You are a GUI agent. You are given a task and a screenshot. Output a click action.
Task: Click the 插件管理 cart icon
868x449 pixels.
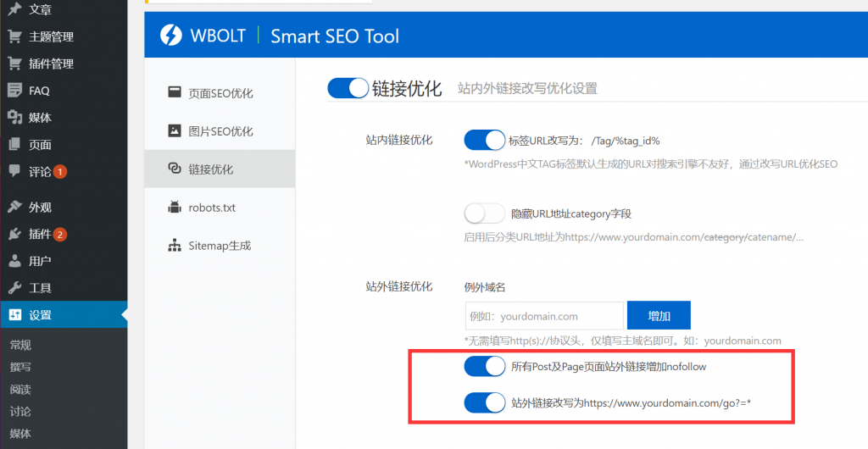click(14, 64)
